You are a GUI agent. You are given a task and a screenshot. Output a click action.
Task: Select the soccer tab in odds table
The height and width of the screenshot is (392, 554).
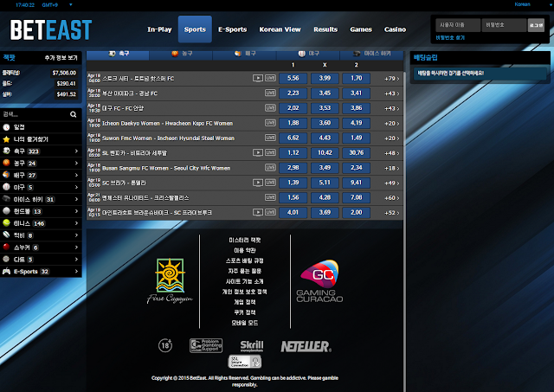tap(118, 54)
